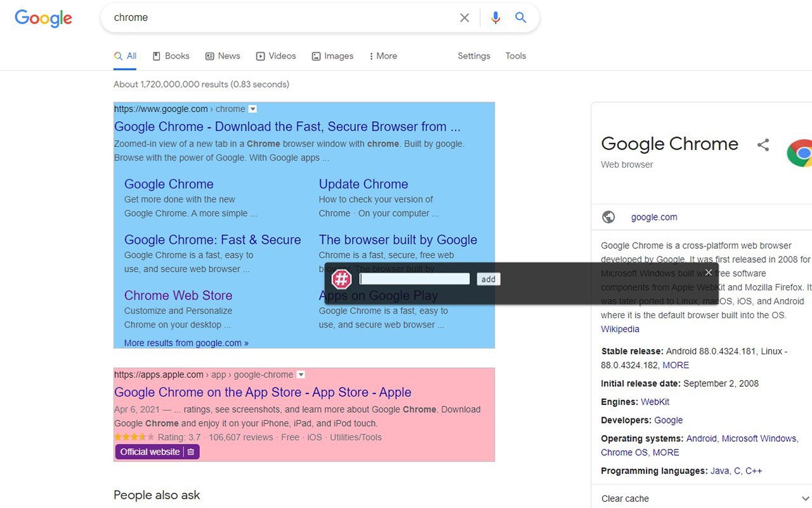This screenshot has width=812, height=508.
Task: Delete the Official website tag via trash icon
Action: pyautogui.click(x=191, y=452)
